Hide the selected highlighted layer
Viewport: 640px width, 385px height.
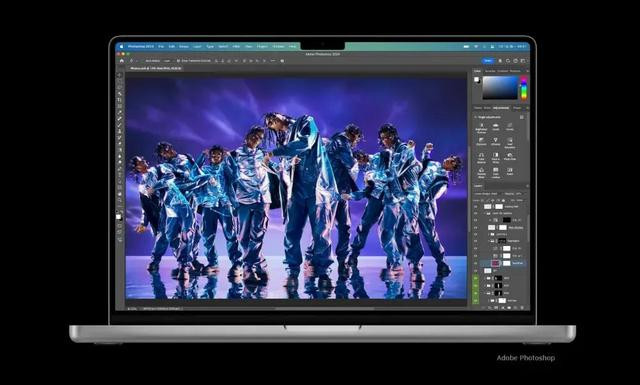click(x=476, y=263)
